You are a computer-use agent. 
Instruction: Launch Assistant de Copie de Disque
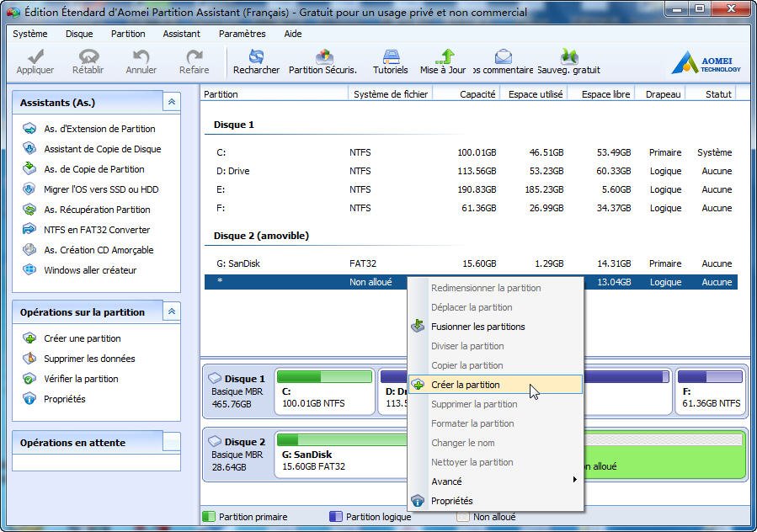coord(103,149)
